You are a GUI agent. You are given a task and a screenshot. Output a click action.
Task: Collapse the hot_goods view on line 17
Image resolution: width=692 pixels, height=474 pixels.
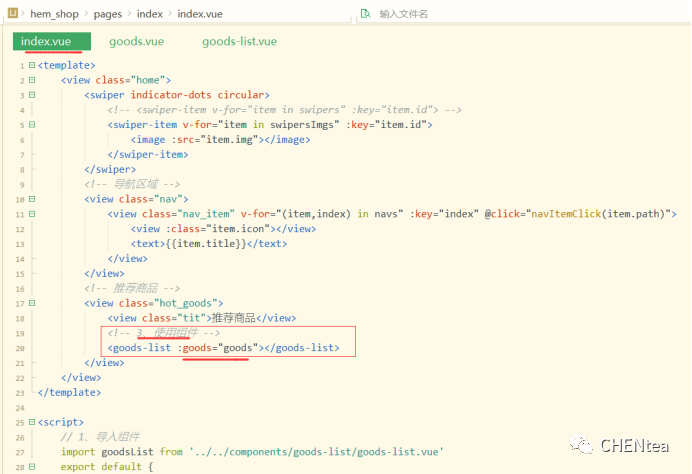click(32, 303)
